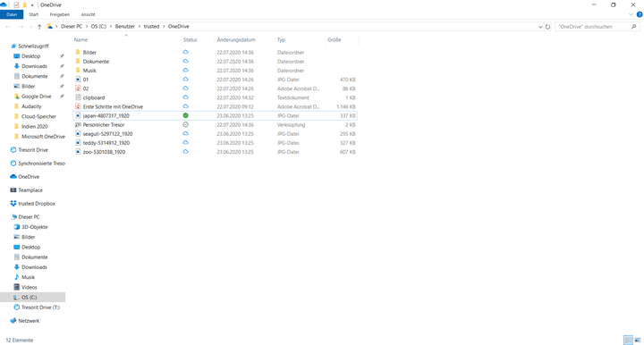Select the clipboard text document
This screenshot has height=345, width=644.
pyautogui.click(x=94, y=97)
